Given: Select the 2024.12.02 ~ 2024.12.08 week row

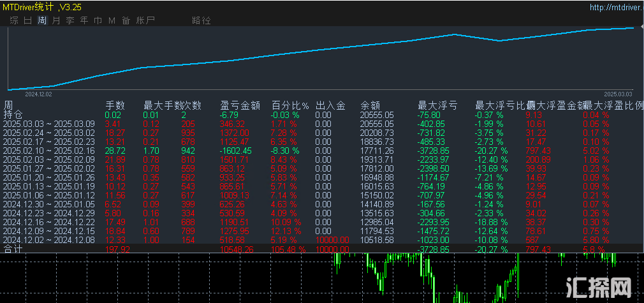Looking at the screenshot, I should 48,239.
